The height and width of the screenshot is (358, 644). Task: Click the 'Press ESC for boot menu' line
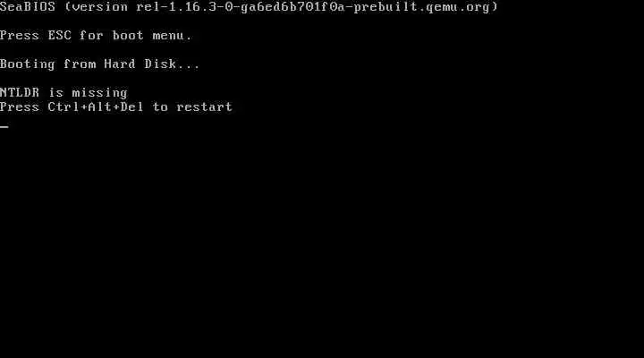(96, 35)
